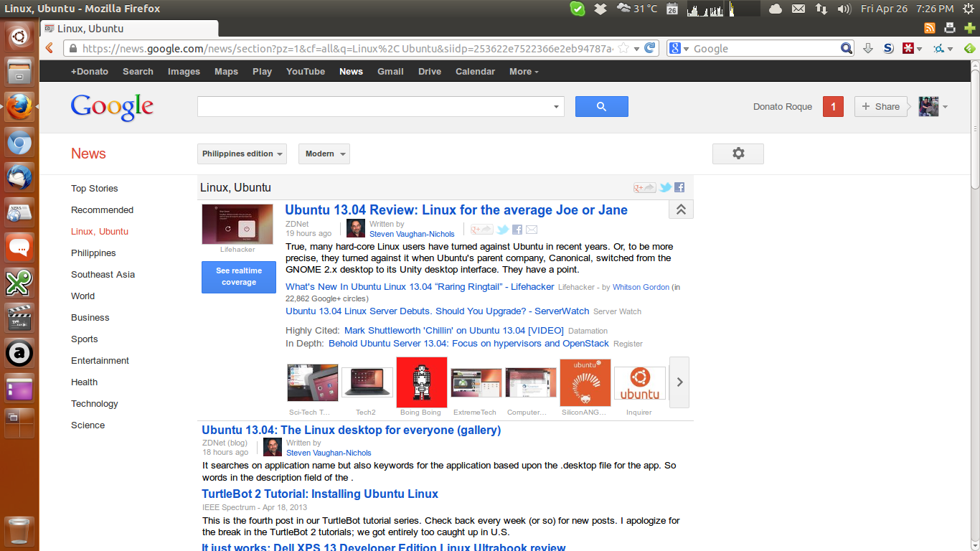Open the red notifications counter showing 1
This screenshot has height=551, width=980.
point(833,106)
